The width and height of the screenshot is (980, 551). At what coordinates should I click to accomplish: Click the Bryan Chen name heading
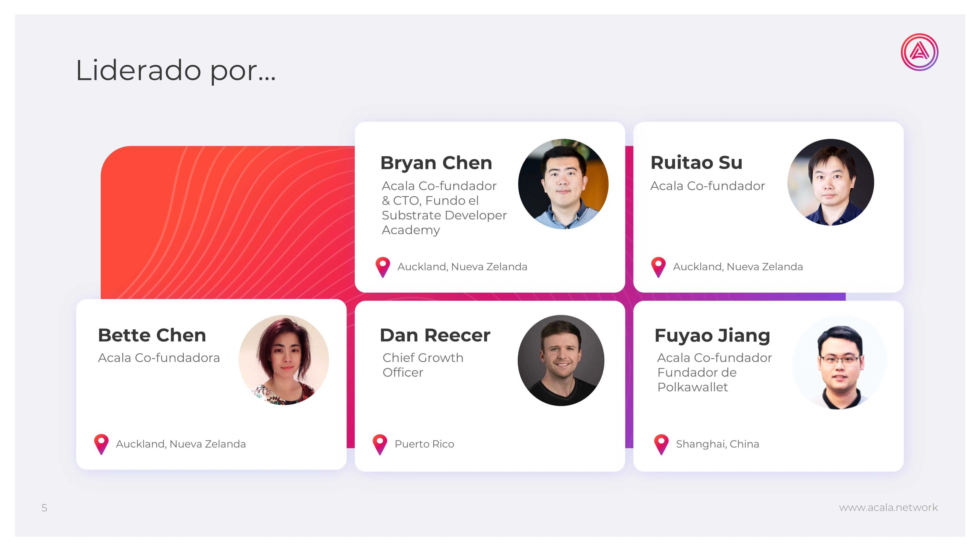tap(436, 163)
